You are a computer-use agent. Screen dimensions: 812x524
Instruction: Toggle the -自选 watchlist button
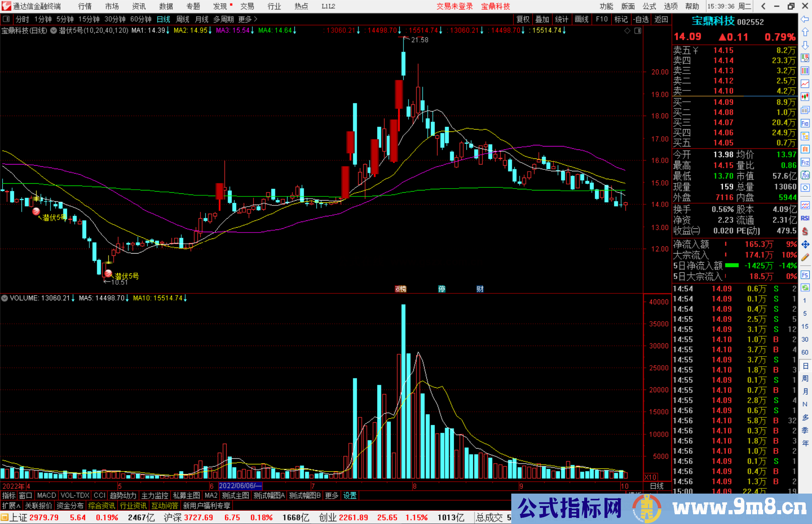[641, 19]
